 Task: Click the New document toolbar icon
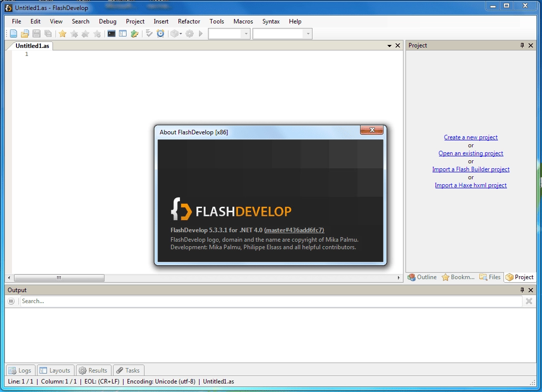point(13,33)
